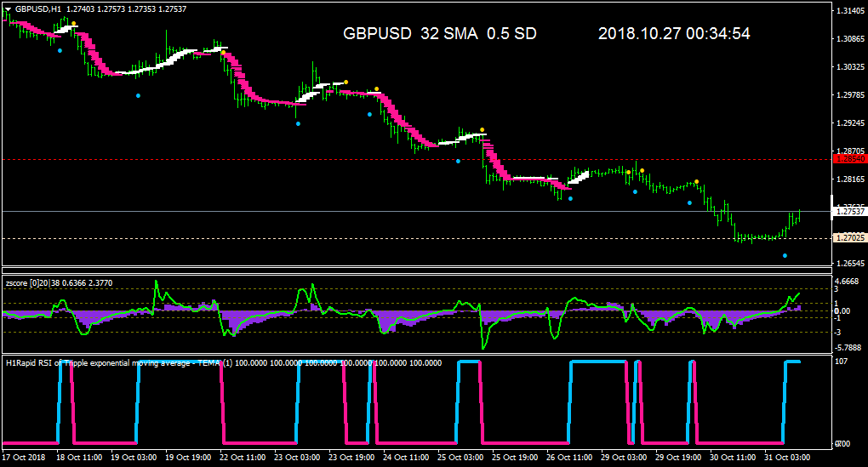This screenshot has height=467, width=868.
Task: Click the red 1.28540 price label
Action: coord(850,159)
